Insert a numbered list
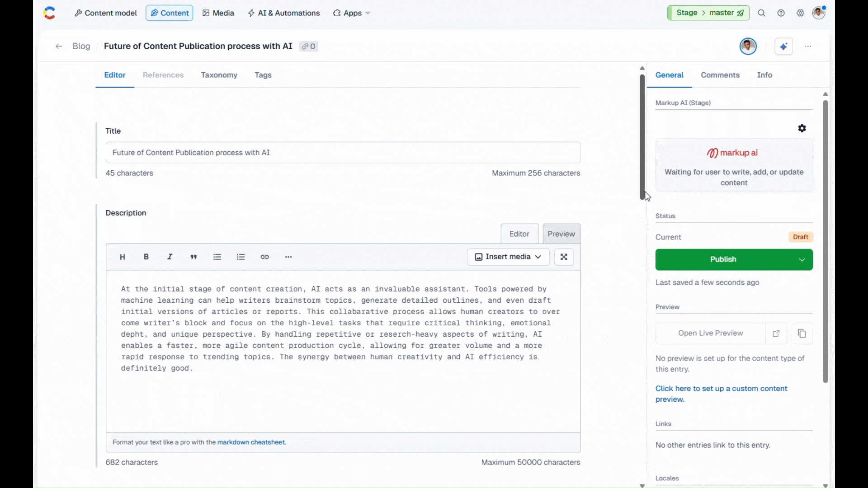Image resolution: width=868 pixels, height=488 pixels. pyautogui.click(x=241, y=257)
